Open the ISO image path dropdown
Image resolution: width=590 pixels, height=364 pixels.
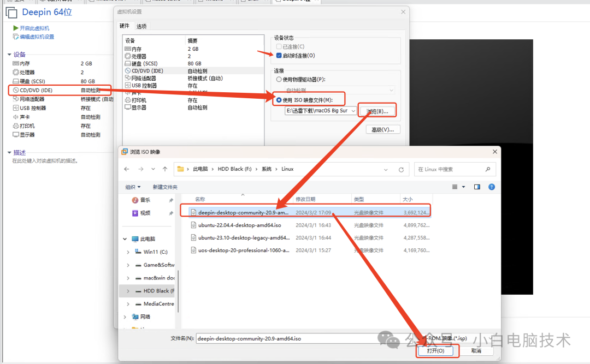[x=353, y=111]
